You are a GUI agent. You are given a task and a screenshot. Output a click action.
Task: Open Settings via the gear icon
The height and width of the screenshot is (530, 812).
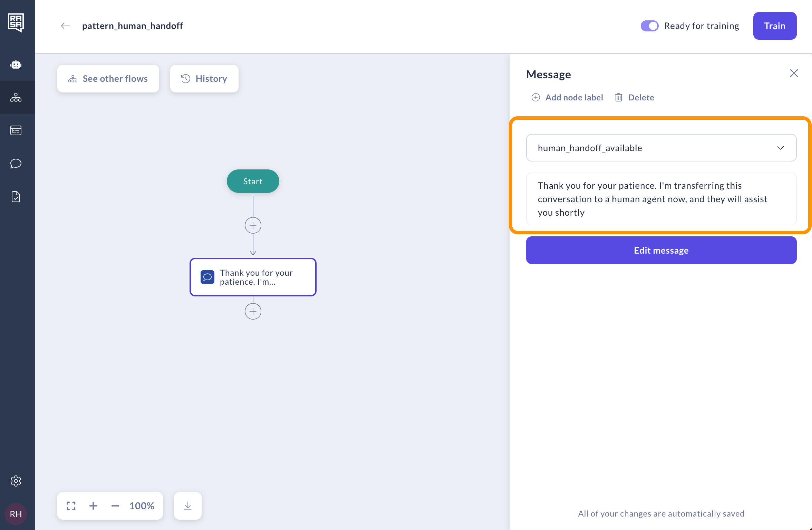pyautogui.click(x=16, y=481)
